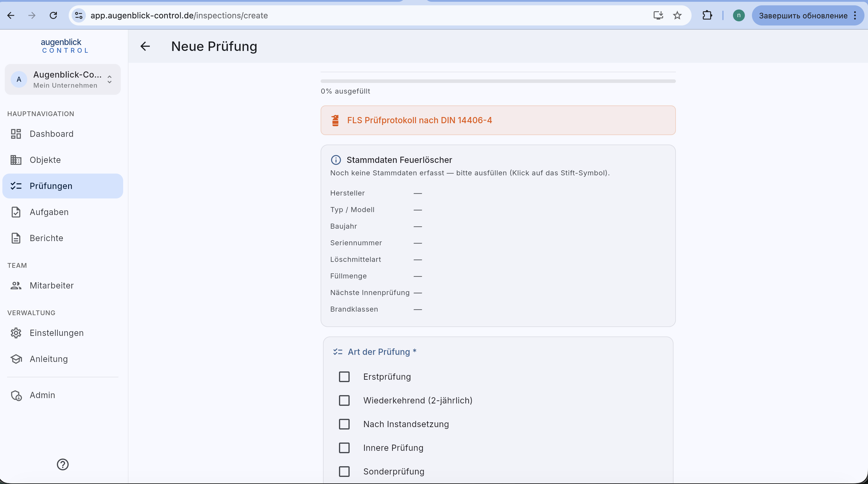The width and height of the screenshot is (868, 484).
Task: Bookmark this page with the star icon
Action: 677,15
